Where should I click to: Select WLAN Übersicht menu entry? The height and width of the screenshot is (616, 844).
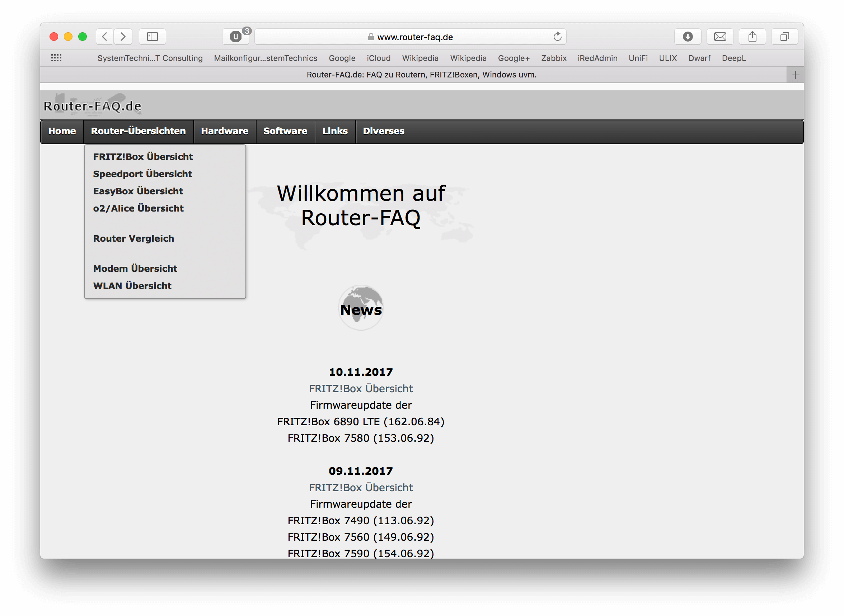click(132, 286)
